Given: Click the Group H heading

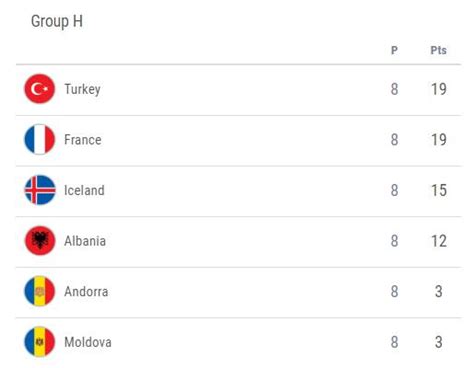Looking at the screenshot, I should pyautogui.click(x=57, y=22).
